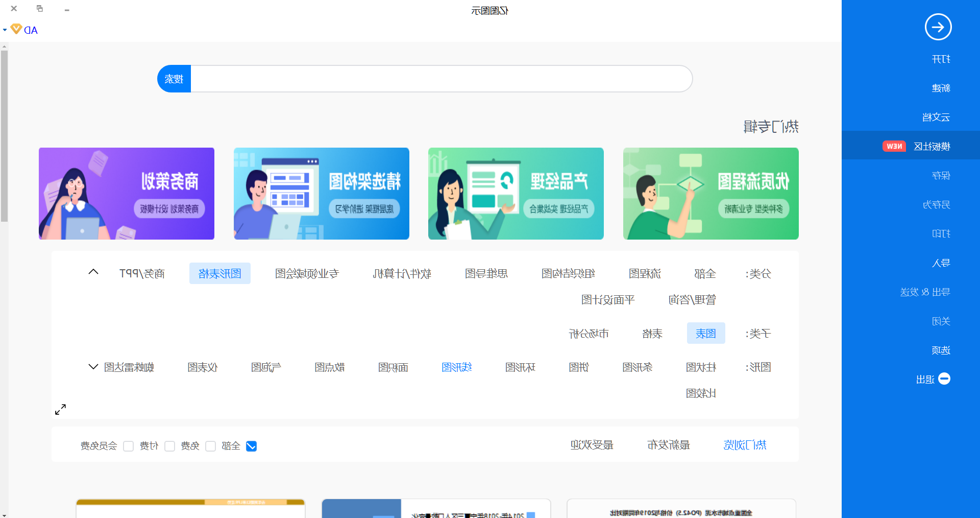The image size is (980, 518).
Task: Click the scrollbar down arrow
Action: tap(4, 514)
